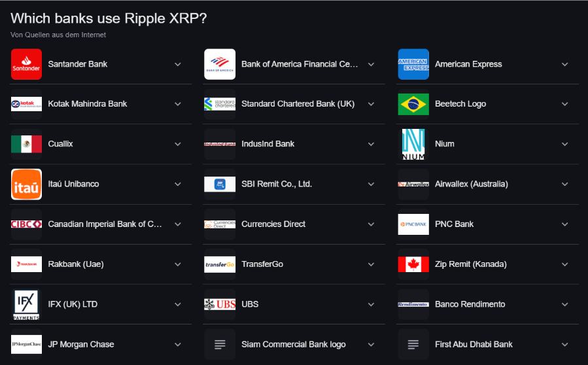Expand the TransferGo chevron
Viewport: 588px width, 365px height.
(x=372, y=264)
